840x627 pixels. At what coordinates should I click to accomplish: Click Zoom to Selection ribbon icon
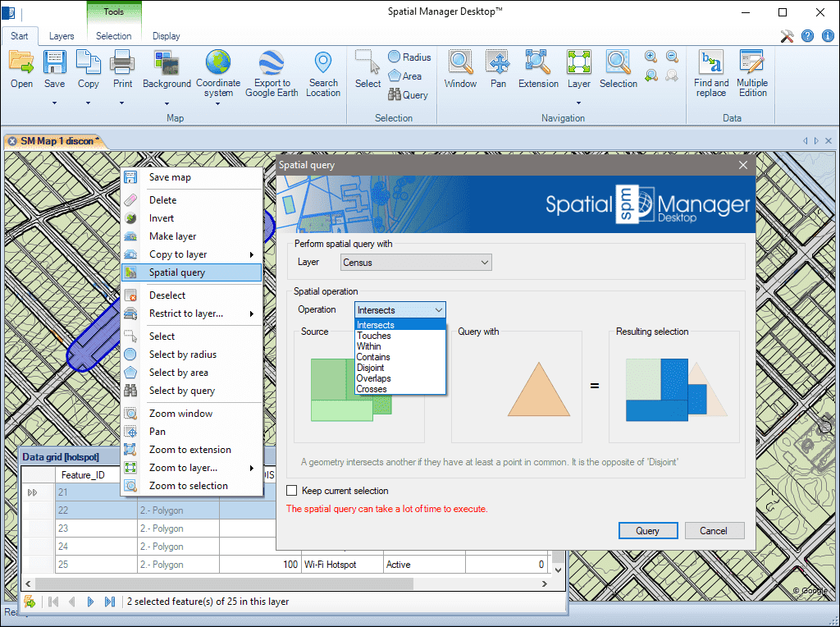tap(619, 62)
